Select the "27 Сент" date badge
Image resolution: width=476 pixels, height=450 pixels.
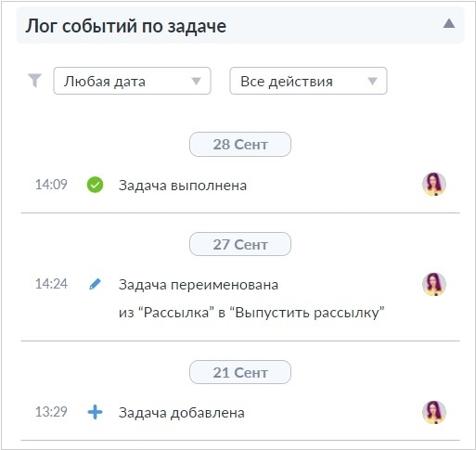point(240,244)
